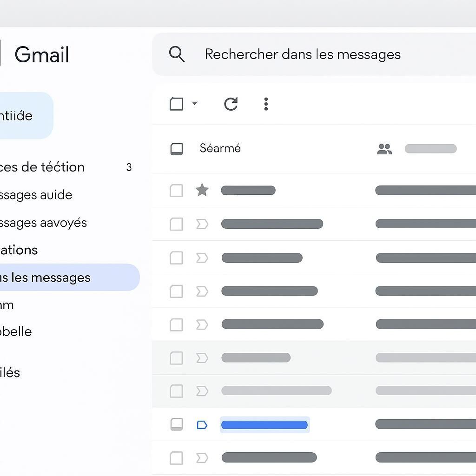
Task: Check the box on the starred email row
Action: click(x=176, y=190)
